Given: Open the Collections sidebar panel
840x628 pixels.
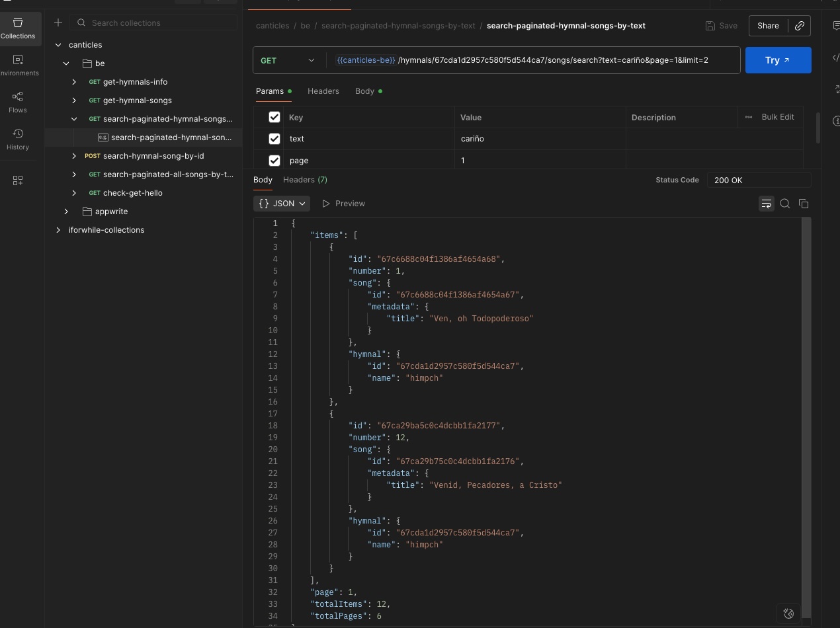Looking at the screenshot, I should (x=18, y=28).
